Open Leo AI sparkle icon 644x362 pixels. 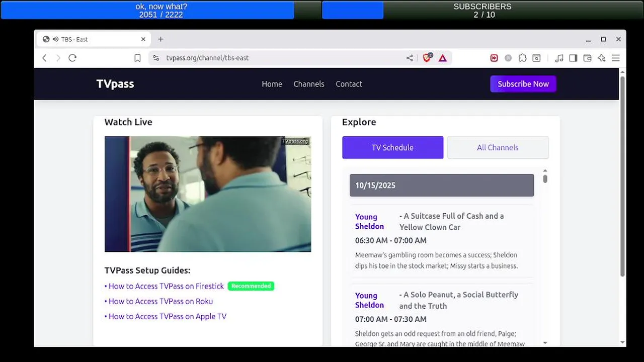click(x=601, y=58)
